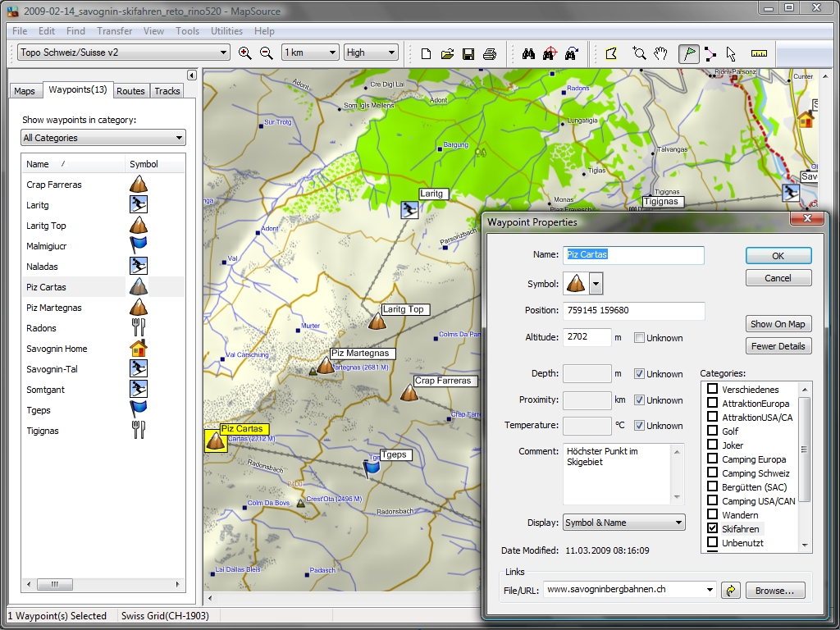Open the Utilities menu
The image size is (840, 630).
pos(226,31)
